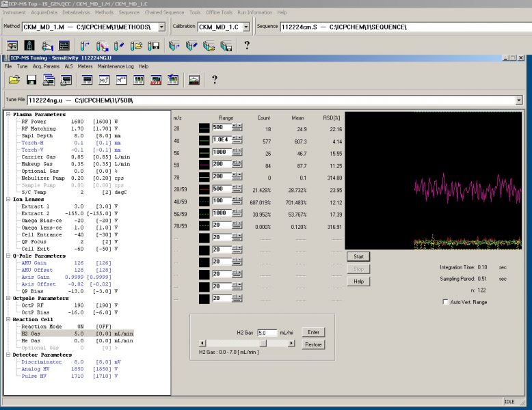Click the hand-holding-vial sample icon
532x410 pixels.
[46, 46]
